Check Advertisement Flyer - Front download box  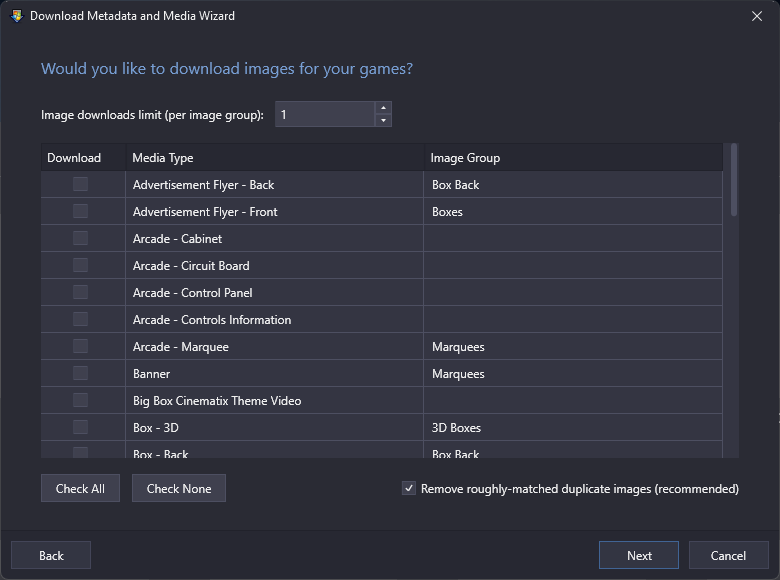(81, 211)
